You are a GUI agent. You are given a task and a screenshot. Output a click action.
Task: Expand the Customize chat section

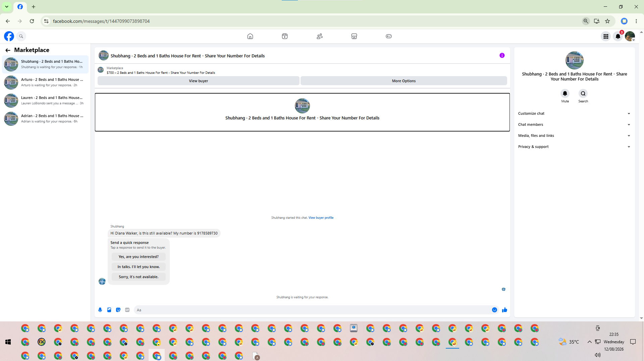click(574, 113)
